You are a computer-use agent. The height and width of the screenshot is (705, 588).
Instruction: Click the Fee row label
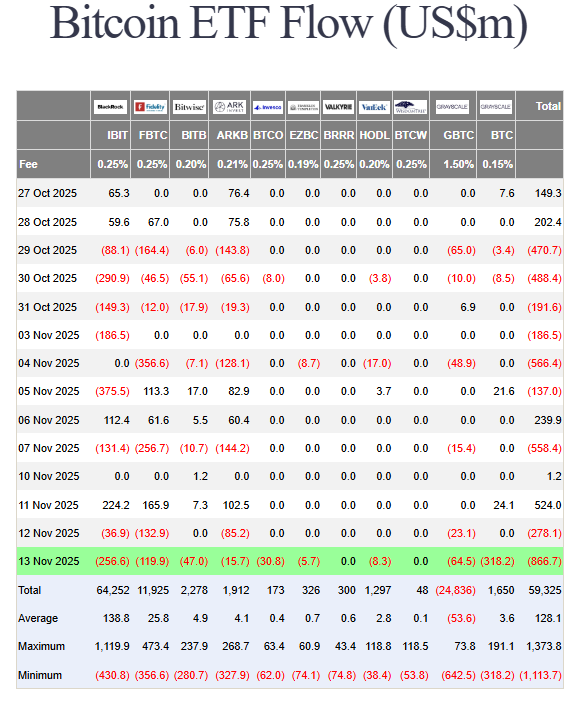28,165
